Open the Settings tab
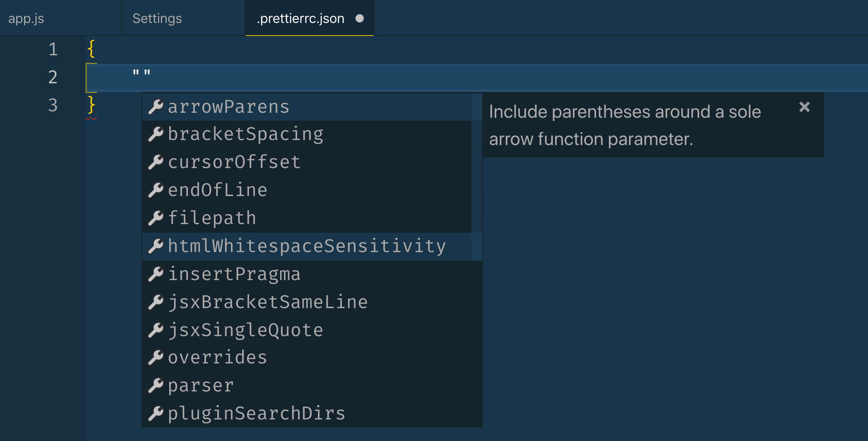Viewport: 868px width, 441px height. (x=157, y=18)
